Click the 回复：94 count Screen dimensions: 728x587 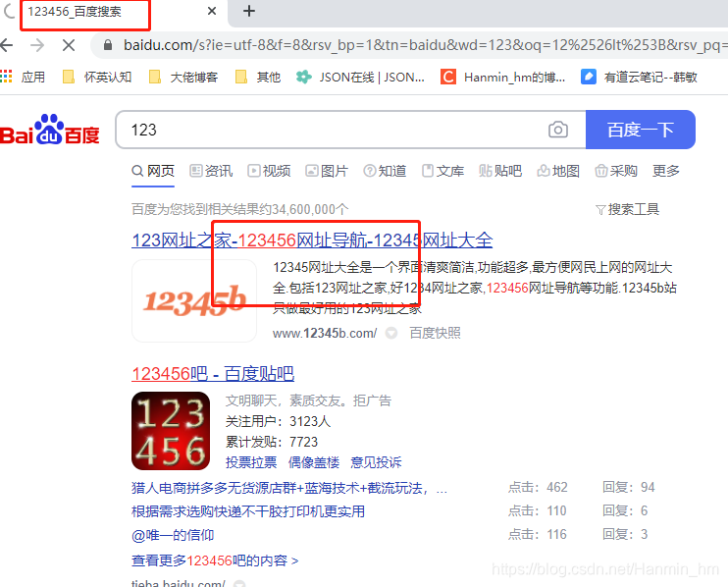click(x=629, y=487)
